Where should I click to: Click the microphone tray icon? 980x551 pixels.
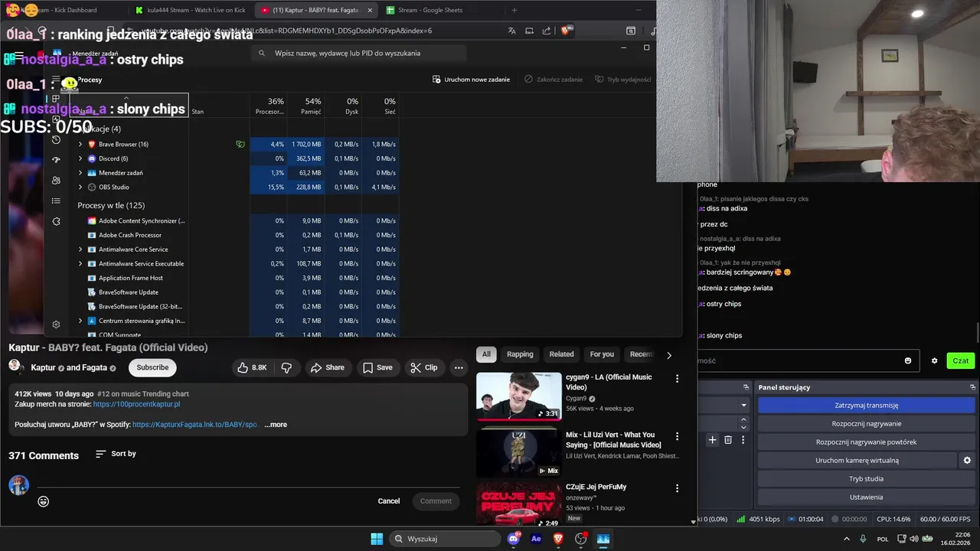863,539
